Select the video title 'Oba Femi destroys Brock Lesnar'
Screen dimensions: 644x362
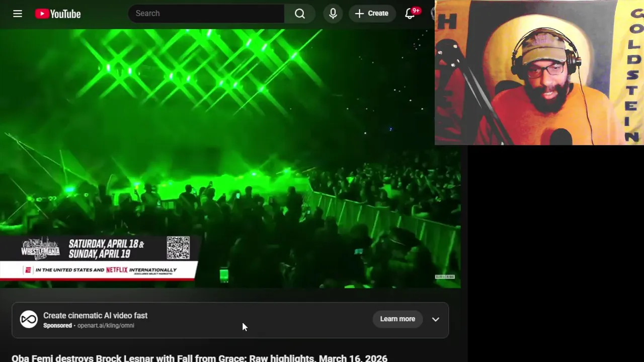click(x=199, y=358)
